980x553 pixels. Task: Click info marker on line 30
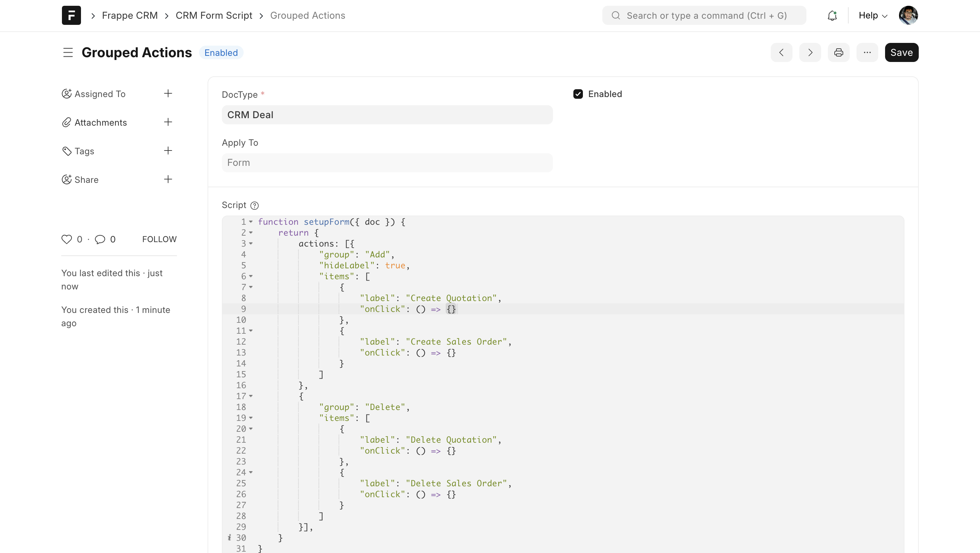[229, 537]
